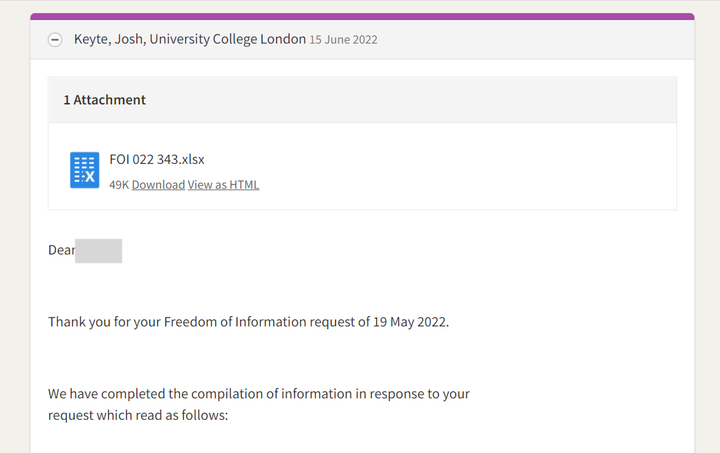Image resolution: width=720 pixels, height=453 pixels.
Task: Click the 49K file size label
Action: pos(119,185)
